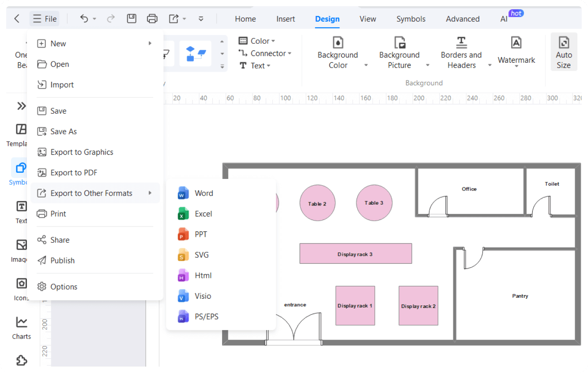Expand the Borders and Headers dropdown arrow

[490, 65]
